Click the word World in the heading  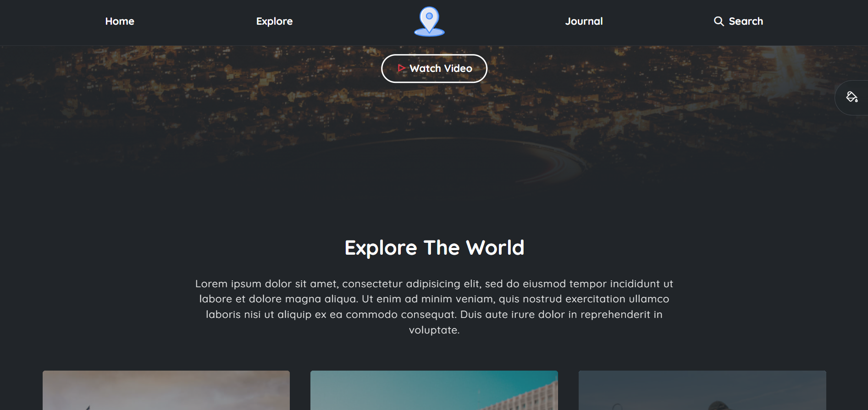pos(495,248)
